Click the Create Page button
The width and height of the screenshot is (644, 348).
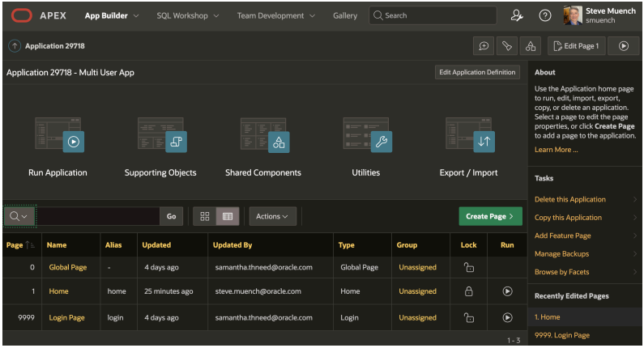point(490,216)
